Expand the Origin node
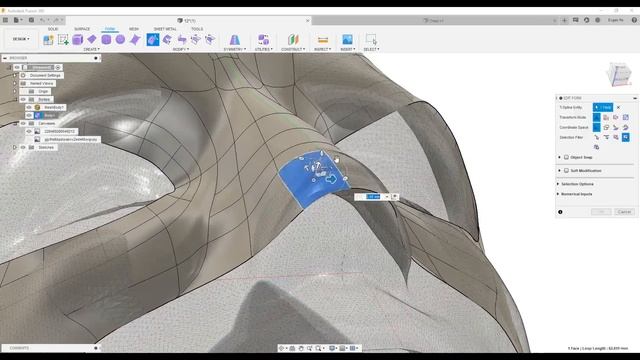 point(15,91)
